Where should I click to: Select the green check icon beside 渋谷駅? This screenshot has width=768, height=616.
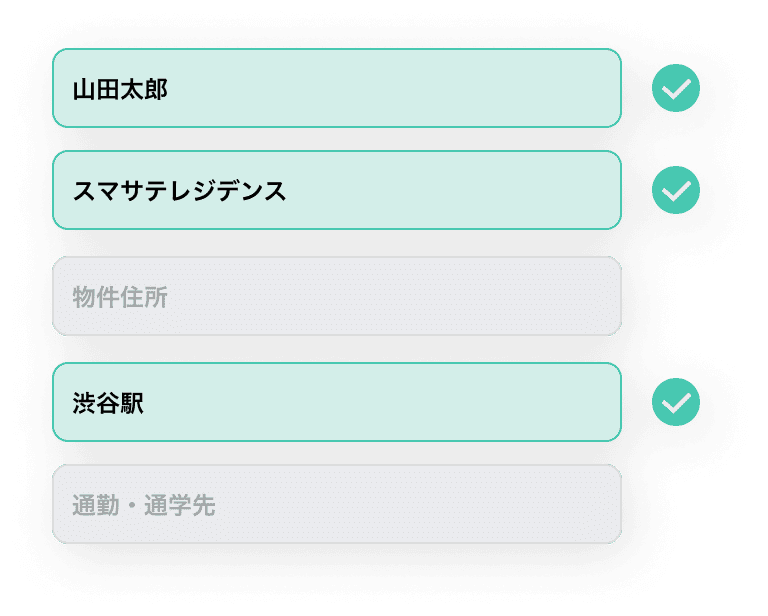tap(675, 402)
